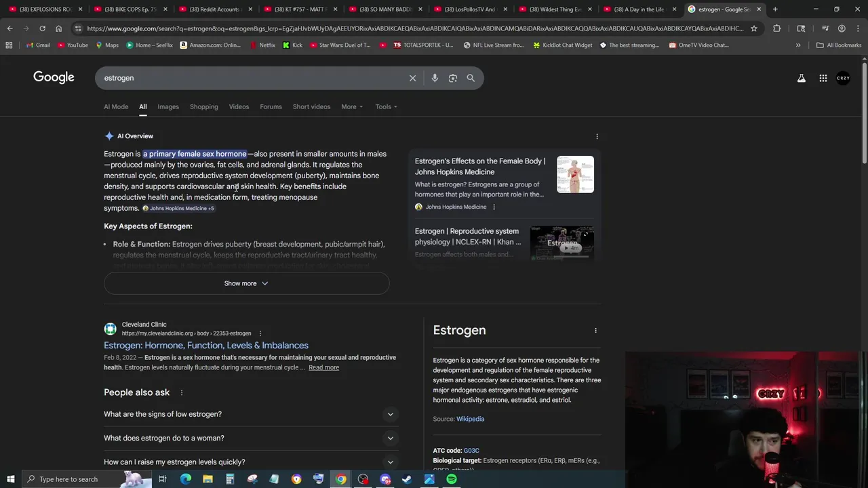Open the Google apps grid
Viewport: 868px width, 488px height.
pyautogui.click(x=823, y=78)
